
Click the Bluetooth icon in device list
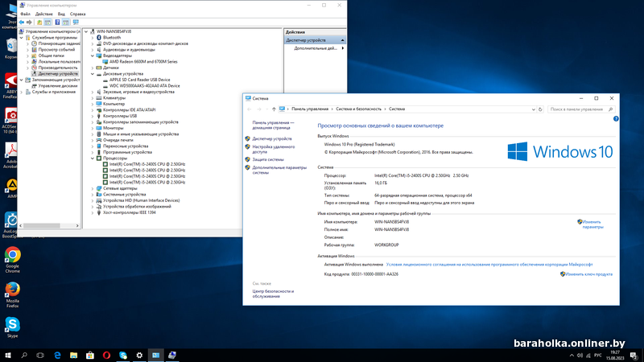click(x=99, y=37)
